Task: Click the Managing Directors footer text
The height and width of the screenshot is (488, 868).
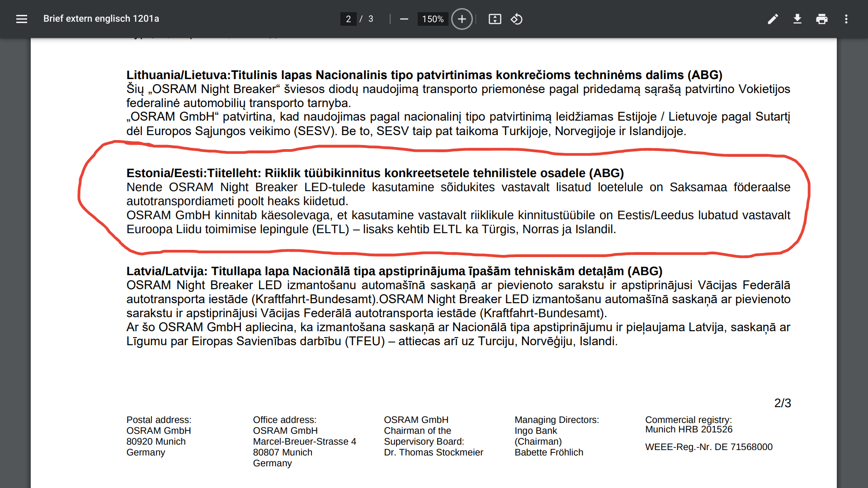Action: point(557,420)
